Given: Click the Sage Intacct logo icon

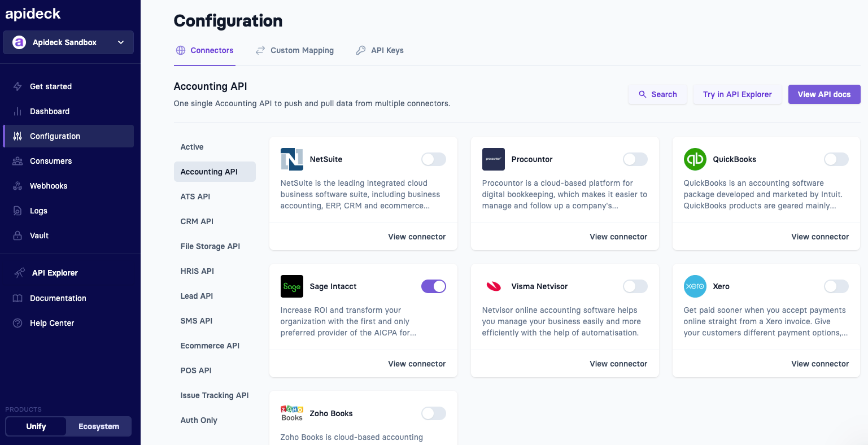Looking at the screenshot, I should (292, 286).
